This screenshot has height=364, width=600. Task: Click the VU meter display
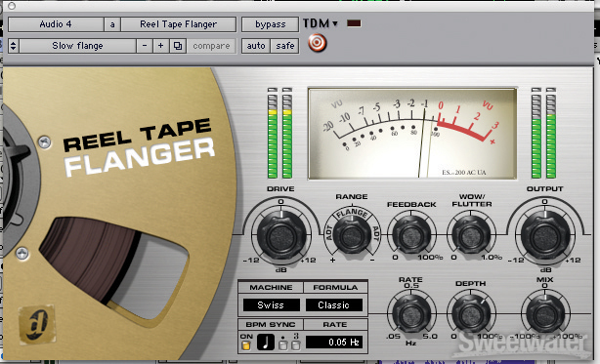412,134
